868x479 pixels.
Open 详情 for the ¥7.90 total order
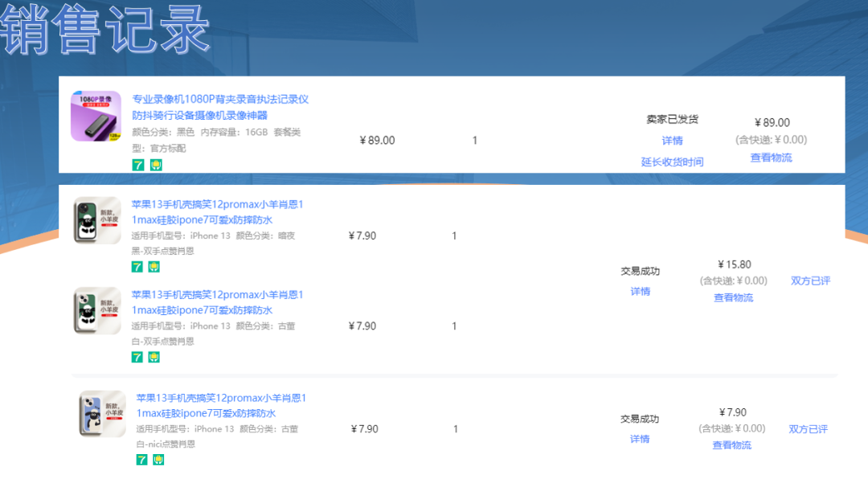coord(640,439)
